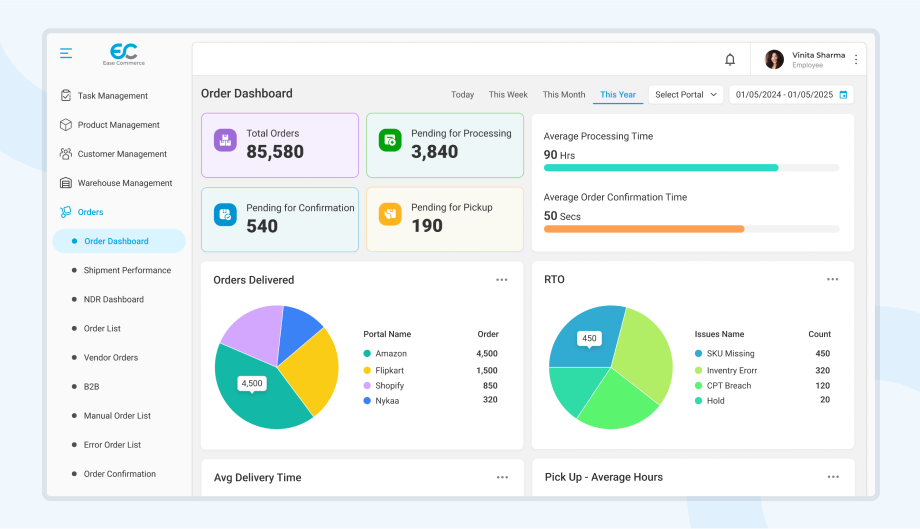Toggle the hamburger menu icon

click(66, 53)
